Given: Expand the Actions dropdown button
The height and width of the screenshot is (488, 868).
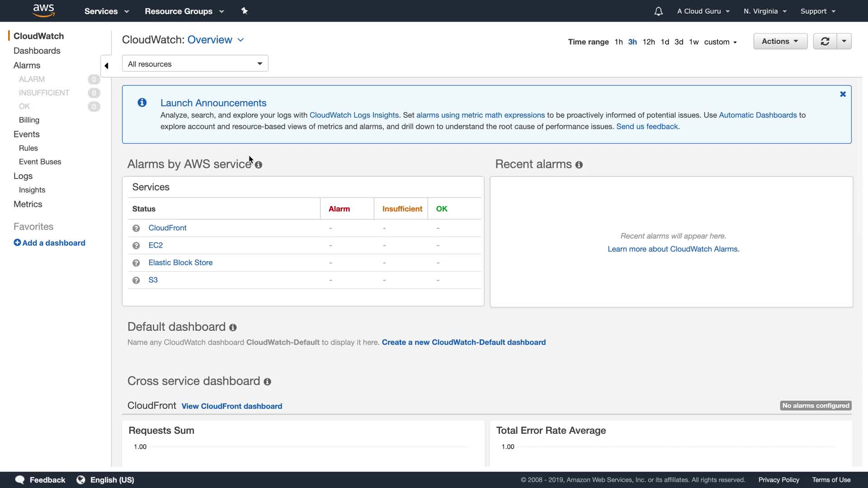Looking at the screenshot, I should [x=780, y=41].
